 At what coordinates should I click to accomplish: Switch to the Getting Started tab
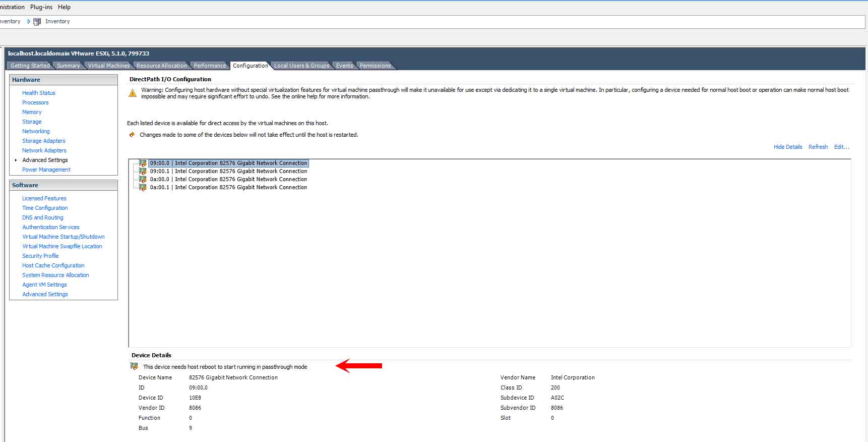tap(30, 66)
